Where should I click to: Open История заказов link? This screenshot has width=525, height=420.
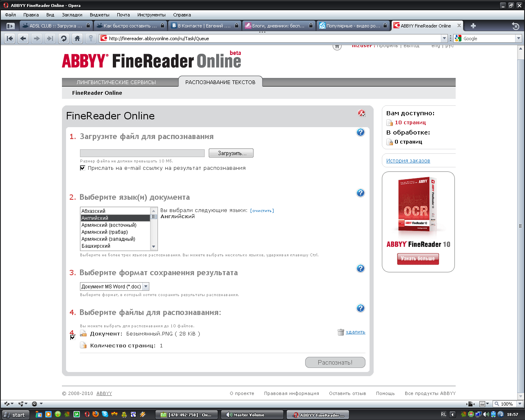pyautogui.click(x=408, y=161)
